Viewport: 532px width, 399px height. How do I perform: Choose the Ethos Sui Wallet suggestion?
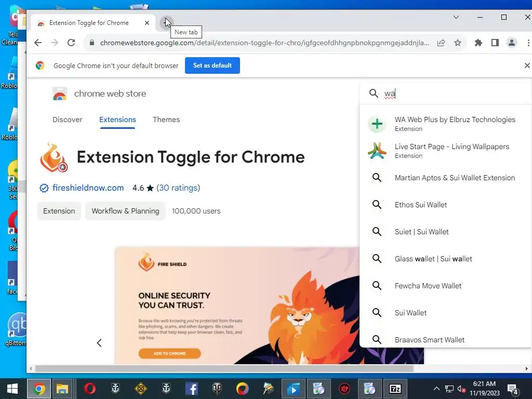[x=446, y=205]
